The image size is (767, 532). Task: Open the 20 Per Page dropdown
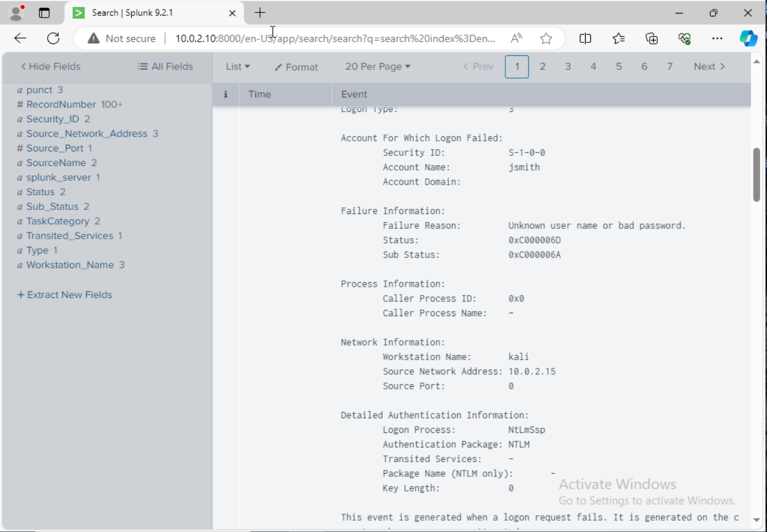click(x=377, y=66)
